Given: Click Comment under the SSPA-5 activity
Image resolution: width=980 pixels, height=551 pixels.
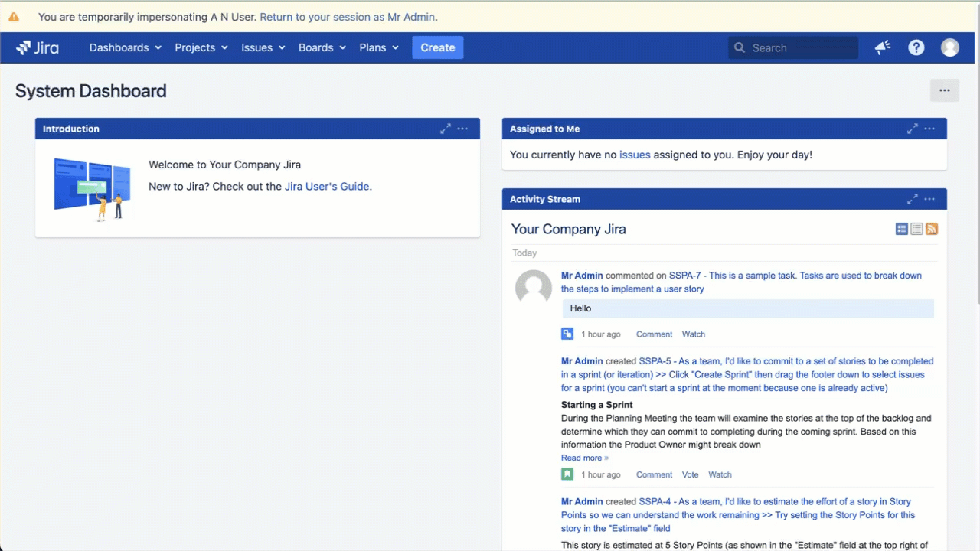Looking at the screenshot, I should coord(654,474).
